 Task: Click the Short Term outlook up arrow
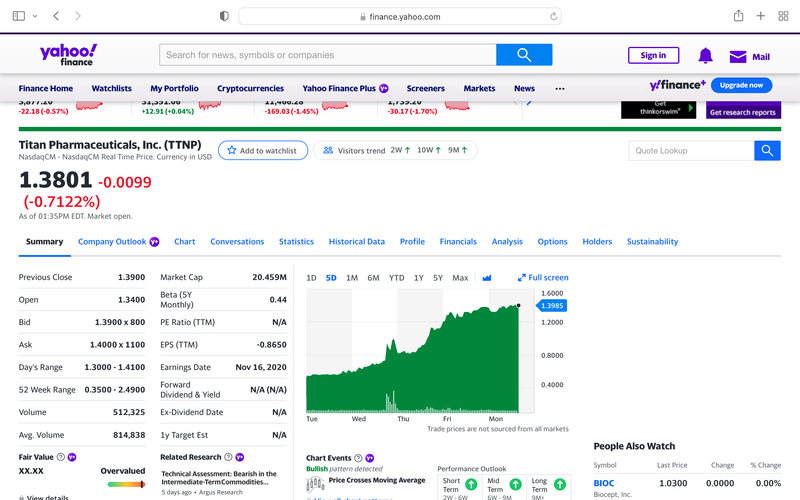click(x=471, y=484)
